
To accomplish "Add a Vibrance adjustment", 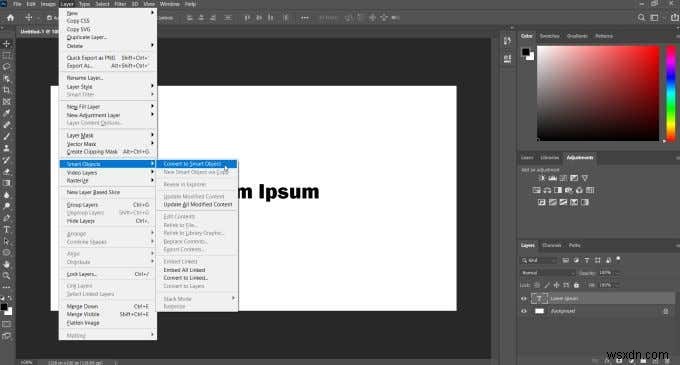I will click(585, 178).
